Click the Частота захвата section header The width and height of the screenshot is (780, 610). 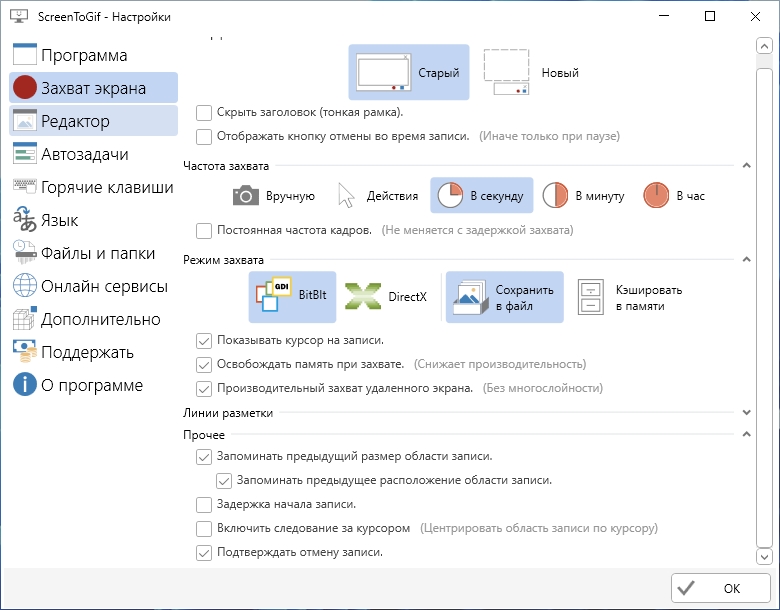tap(226, 166)
